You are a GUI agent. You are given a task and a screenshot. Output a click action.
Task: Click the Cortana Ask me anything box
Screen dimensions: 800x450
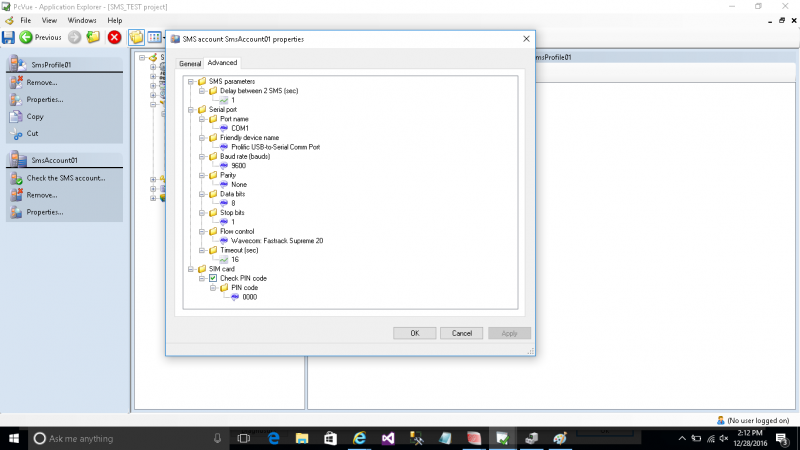point(128,438)
